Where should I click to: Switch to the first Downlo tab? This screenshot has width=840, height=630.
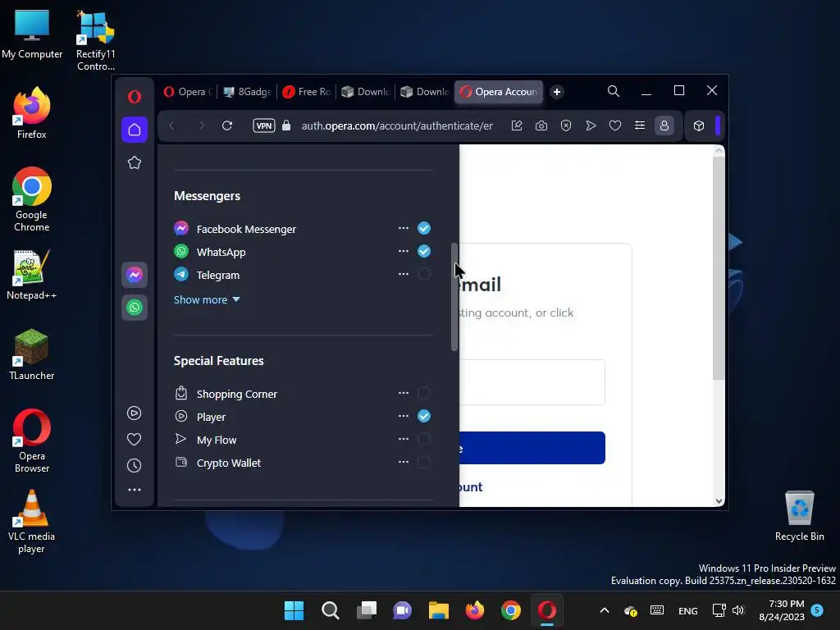[x=366, y=92]
